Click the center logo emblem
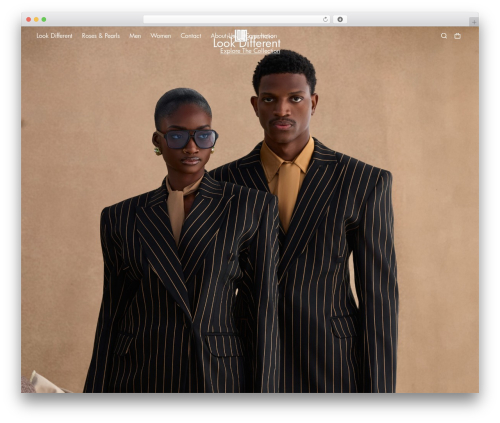The width and height of the screenshot is (500, 423). [241, 35]
